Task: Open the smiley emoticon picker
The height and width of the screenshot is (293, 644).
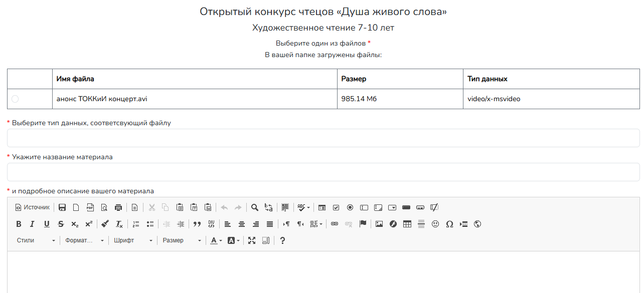Action: click(435, 224)
